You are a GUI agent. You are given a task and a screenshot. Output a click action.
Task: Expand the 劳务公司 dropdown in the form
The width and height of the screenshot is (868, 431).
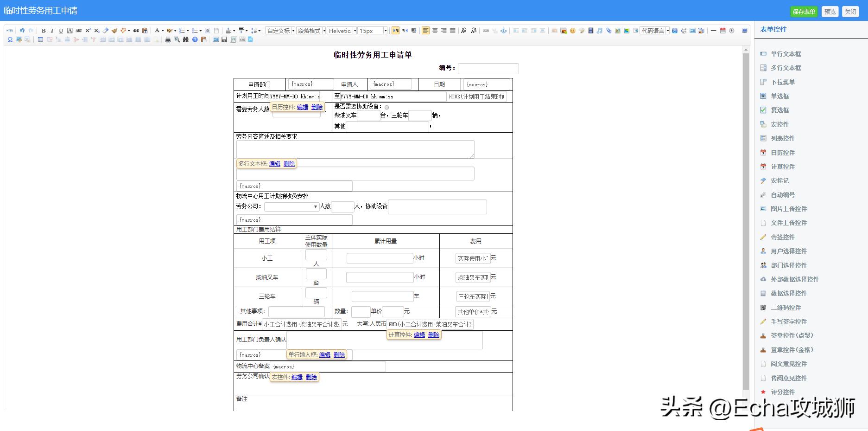315,206
